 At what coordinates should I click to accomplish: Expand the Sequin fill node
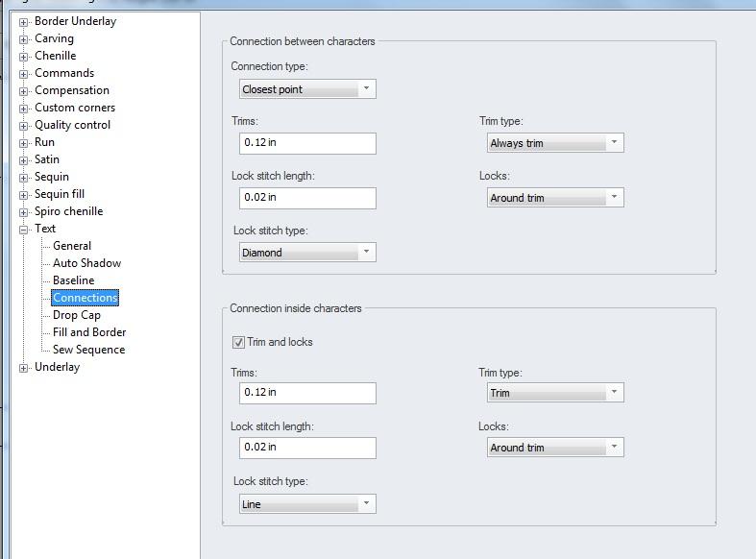point(24,194)
